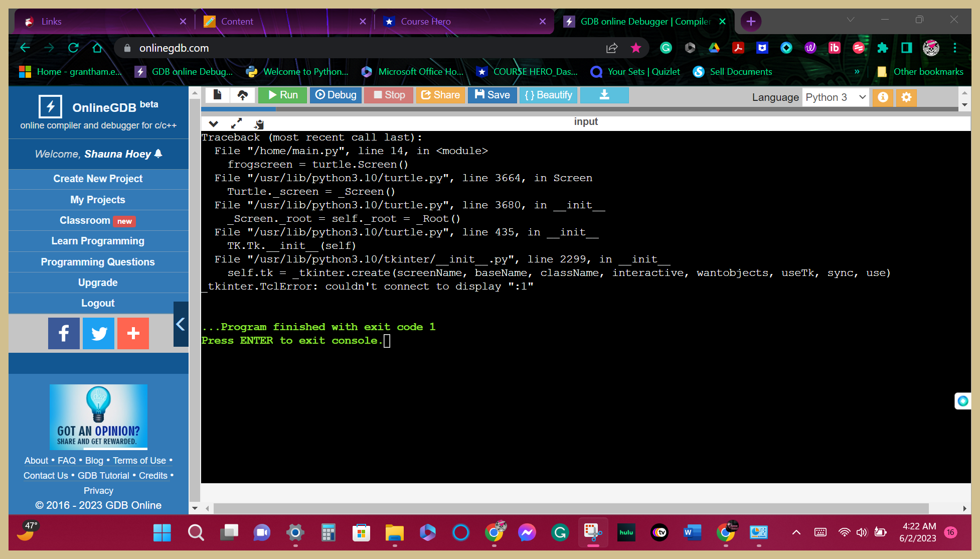980x559 pixels.
Task: Click the sidebar vertical scrollbar down arrow
Action: click(195, 508)
